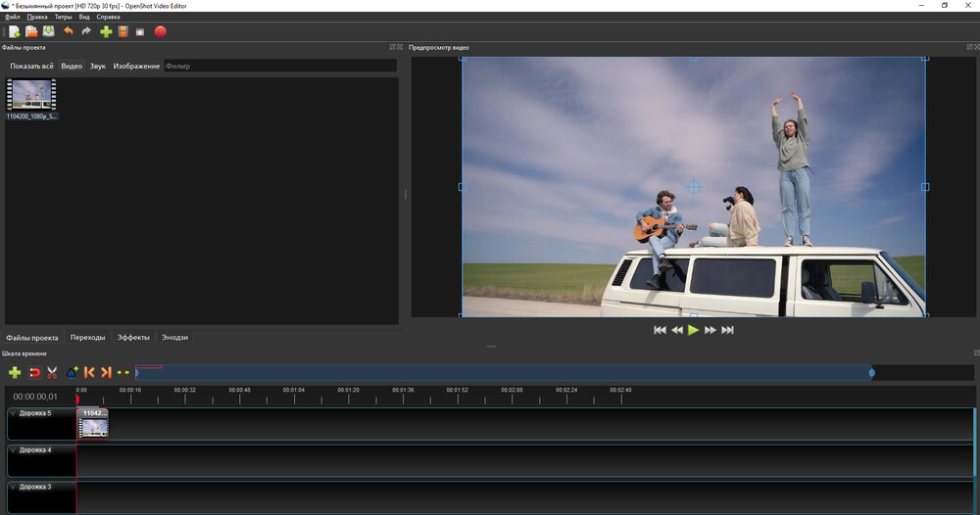The image size is (980, 515).
Task: Switch to the Эффекты tab
Action: [133, 337]
